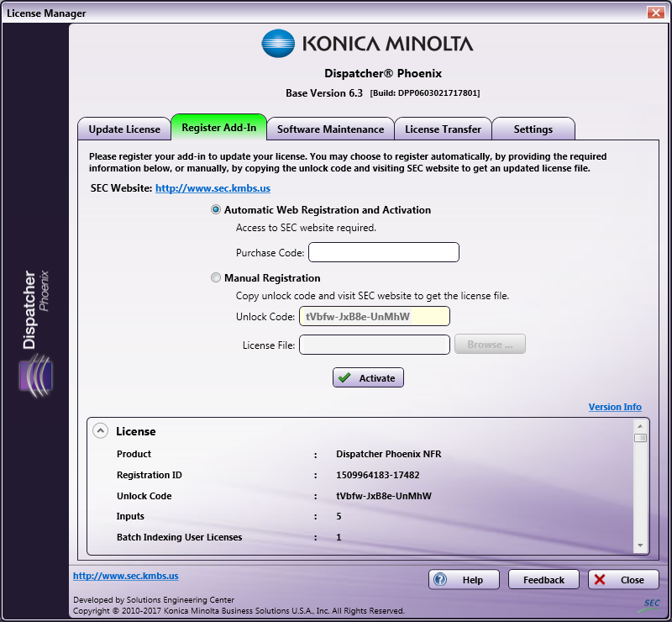Click the Feedback button
This screenshot has width=672, height=622.
click(x=543, y=579)
